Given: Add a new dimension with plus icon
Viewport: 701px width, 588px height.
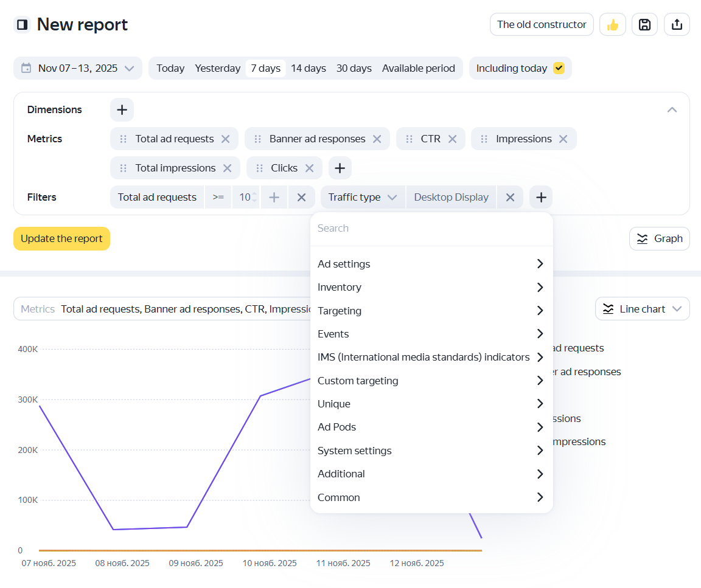Looking at the screenshot, I should click(122, 110).
